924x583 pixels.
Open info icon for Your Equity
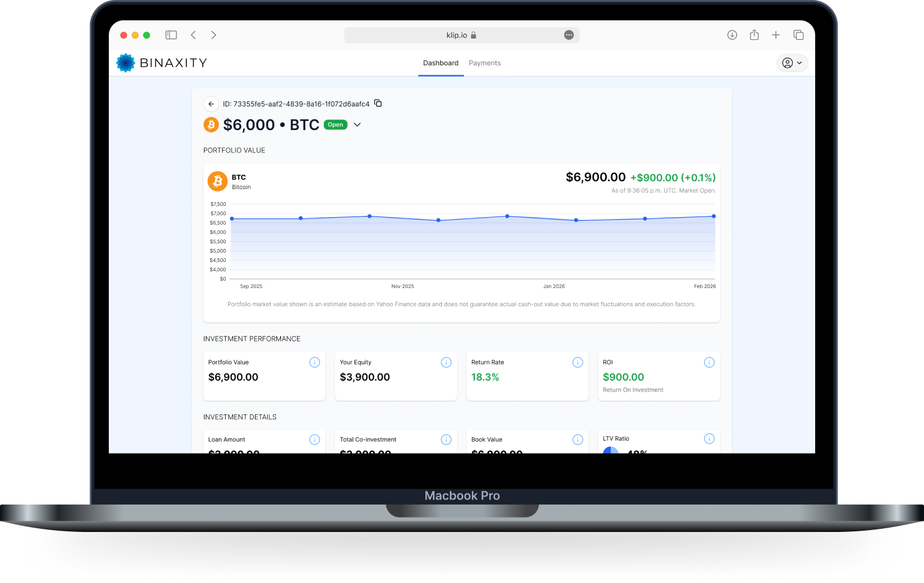446,362
